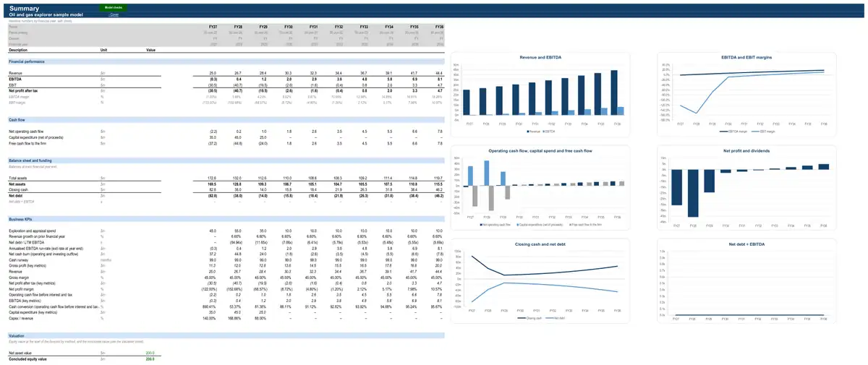Select the Closing cash FY28 value 38.0

point(238,189)
